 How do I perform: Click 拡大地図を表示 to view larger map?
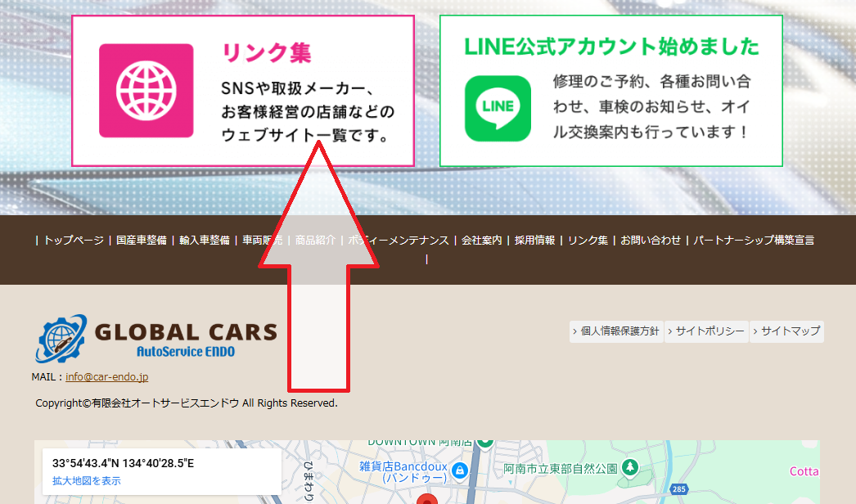tap(86, 481)
